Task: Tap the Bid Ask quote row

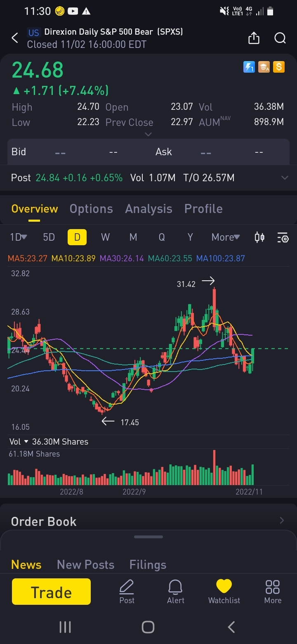Action: [x=148, y=152]
